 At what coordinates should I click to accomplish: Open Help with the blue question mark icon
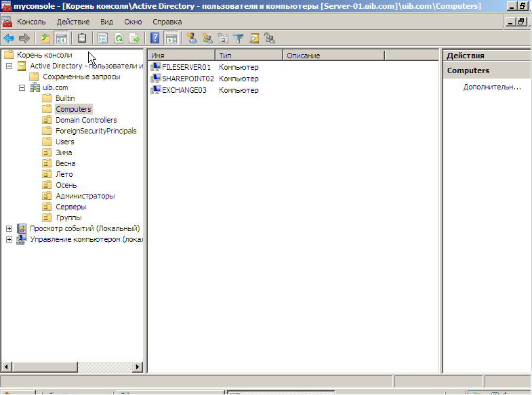[155, 39]
